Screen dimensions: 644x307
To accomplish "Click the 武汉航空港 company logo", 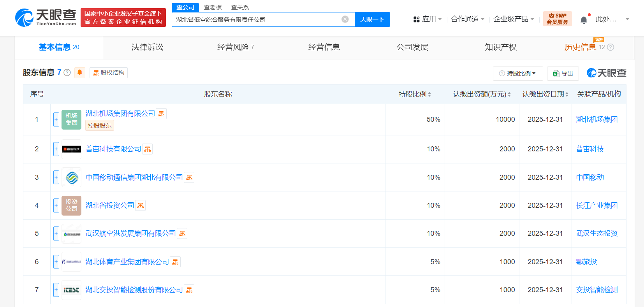I will (71, 233).
